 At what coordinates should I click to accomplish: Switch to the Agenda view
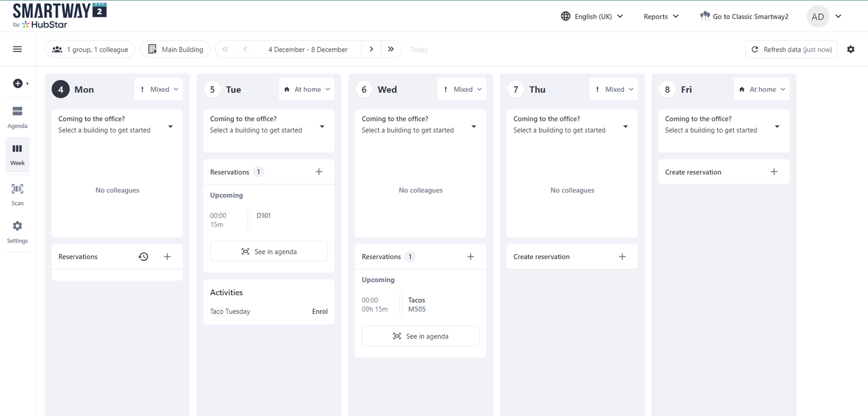point(18,117)
